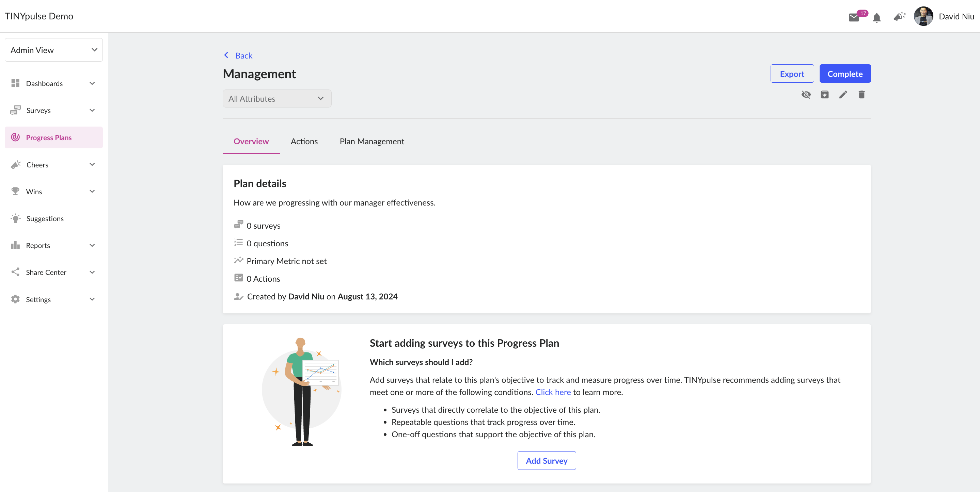Open the cheers party popper icon in header

tap(899, 16)
